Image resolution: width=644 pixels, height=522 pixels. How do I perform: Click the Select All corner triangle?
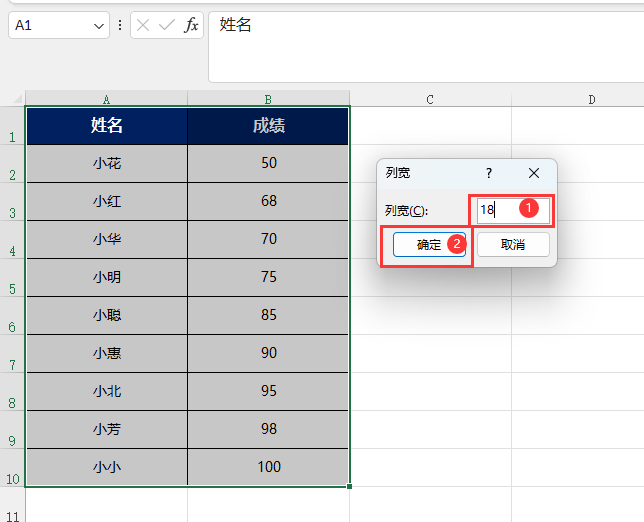tap(17, 99)
